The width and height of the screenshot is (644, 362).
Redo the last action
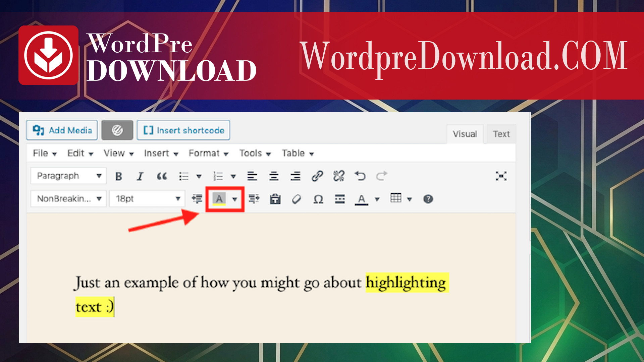point(382,176)
